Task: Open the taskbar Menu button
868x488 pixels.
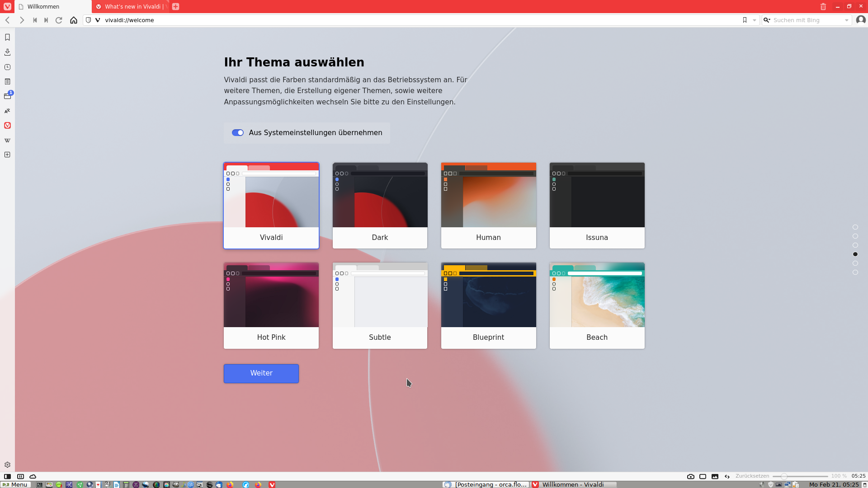Action: (15, 484)
